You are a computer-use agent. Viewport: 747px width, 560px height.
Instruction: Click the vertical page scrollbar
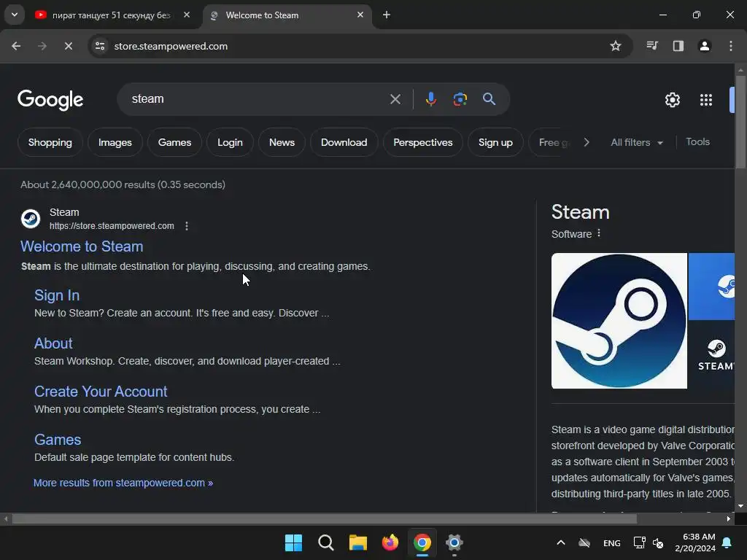tap(740, 122)
